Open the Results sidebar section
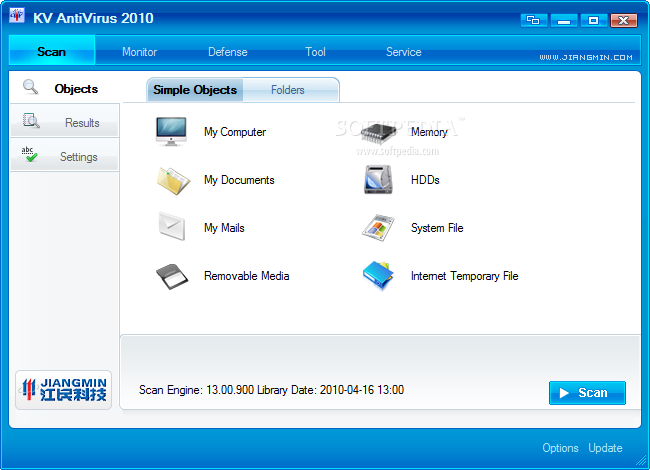This screenshot has height=470, width=650. (x=65, y=121)
